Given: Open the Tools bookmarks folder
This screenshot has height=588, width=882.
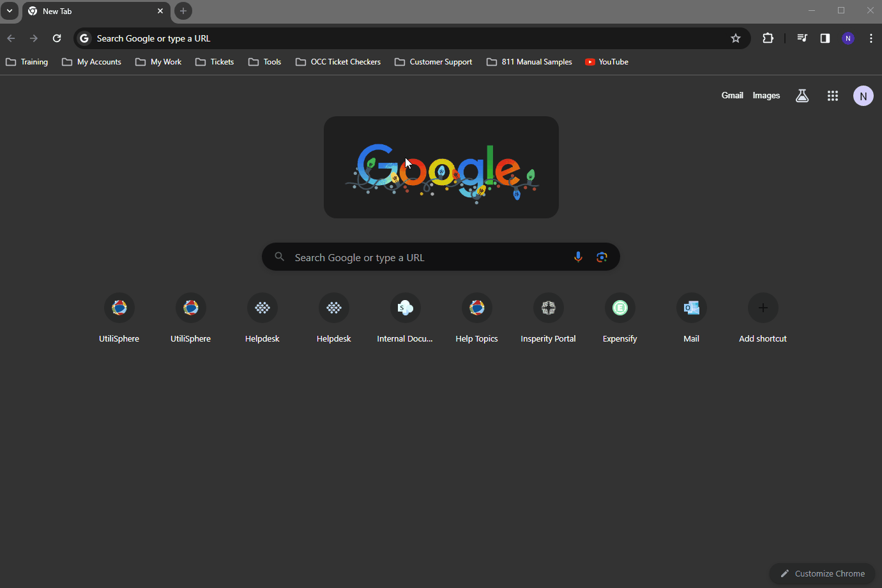Looking at the screenshot, I should click(x=264, y=62).
